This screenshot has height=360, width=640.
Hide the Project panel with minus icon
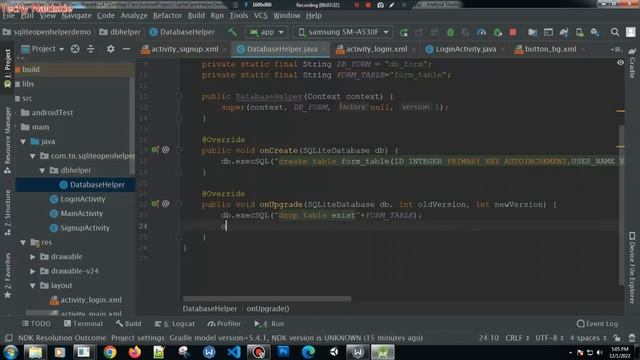126,49
